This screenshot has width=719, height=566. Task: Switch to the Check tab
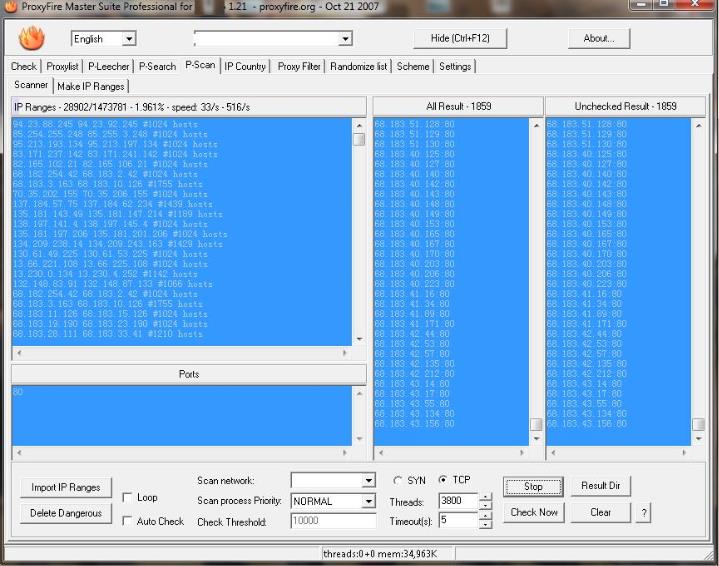click(x=23, y=67)
